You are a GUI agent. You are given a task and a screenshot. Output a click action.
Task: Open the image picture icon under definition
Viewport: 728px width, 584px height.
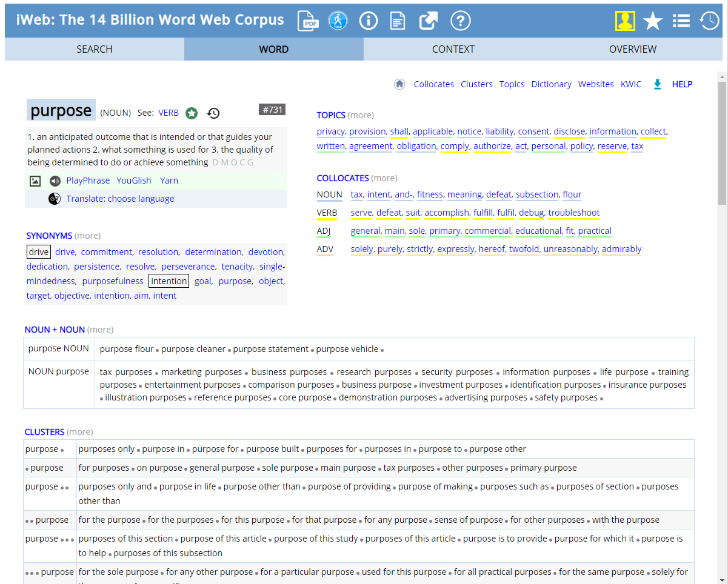point(35,181)
